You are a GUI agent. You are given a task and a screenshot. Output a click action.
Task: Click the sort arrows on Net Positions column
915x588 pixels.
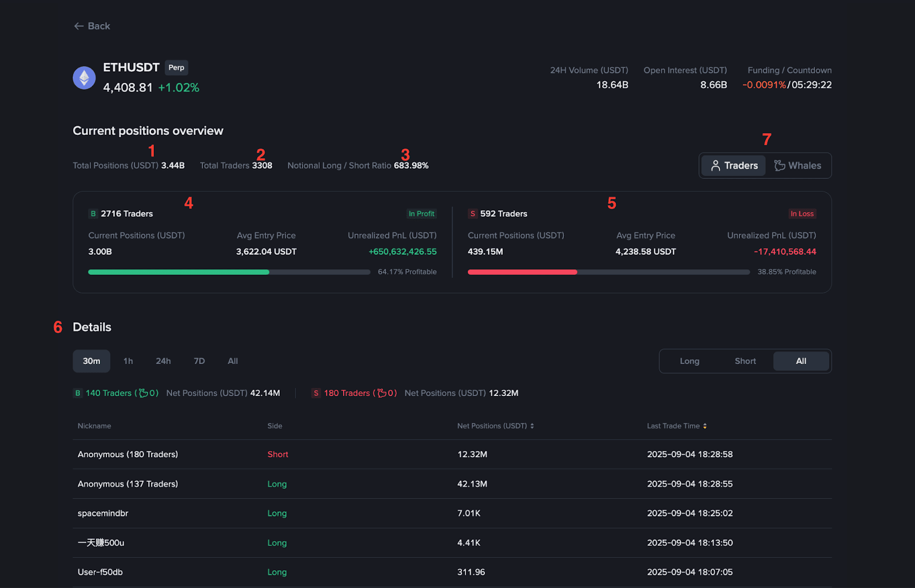(x=532, y=426)
